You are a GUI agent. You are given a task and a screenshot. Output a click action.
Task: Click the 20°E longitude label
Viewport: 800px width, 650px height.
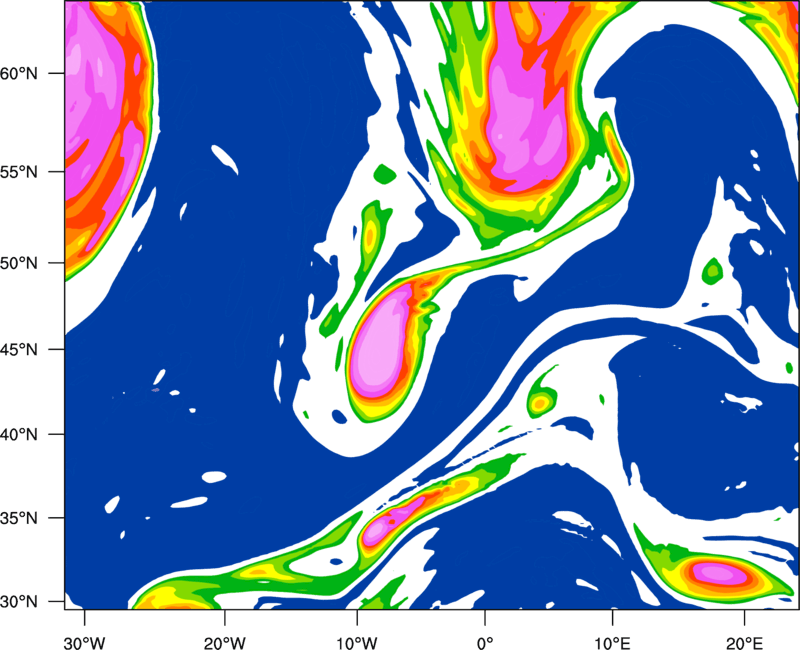point(743,643)
